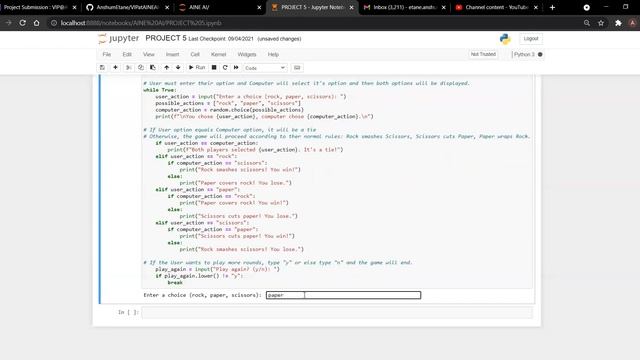
Task: Run the selected cell
Action: [x=197, y=68]
